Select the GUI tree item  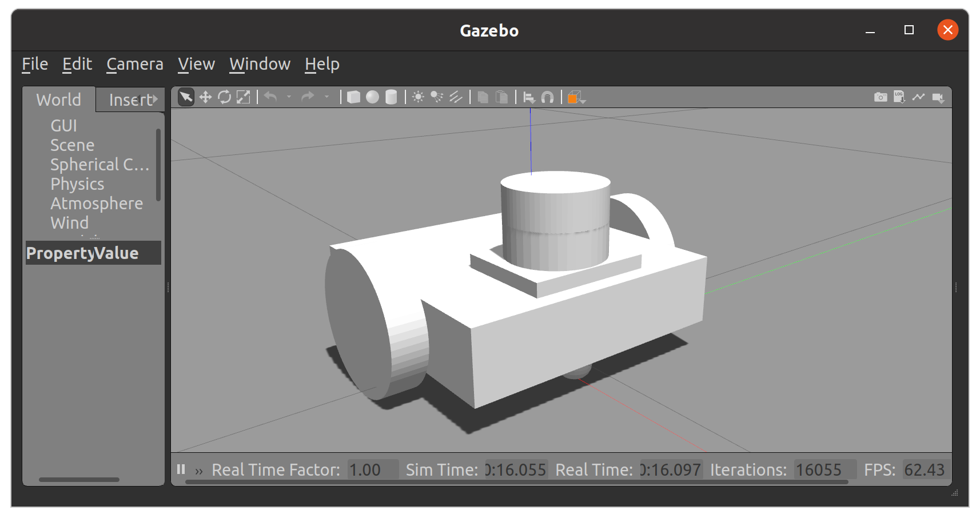[63, 126]
